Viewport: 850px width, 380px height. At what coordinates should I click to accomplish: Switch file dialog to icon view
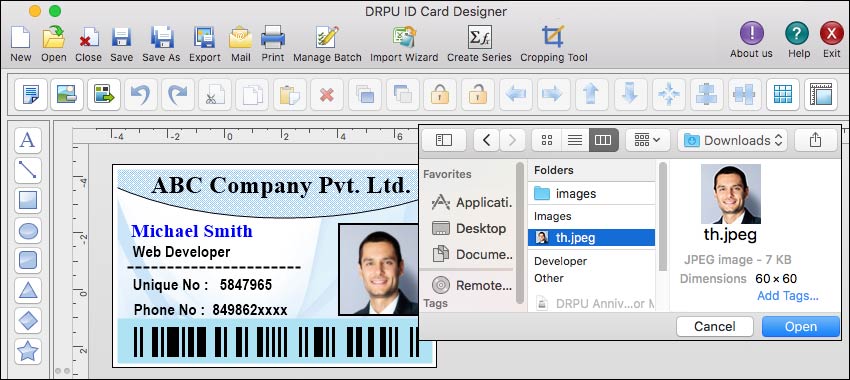(x=546, y=140)
